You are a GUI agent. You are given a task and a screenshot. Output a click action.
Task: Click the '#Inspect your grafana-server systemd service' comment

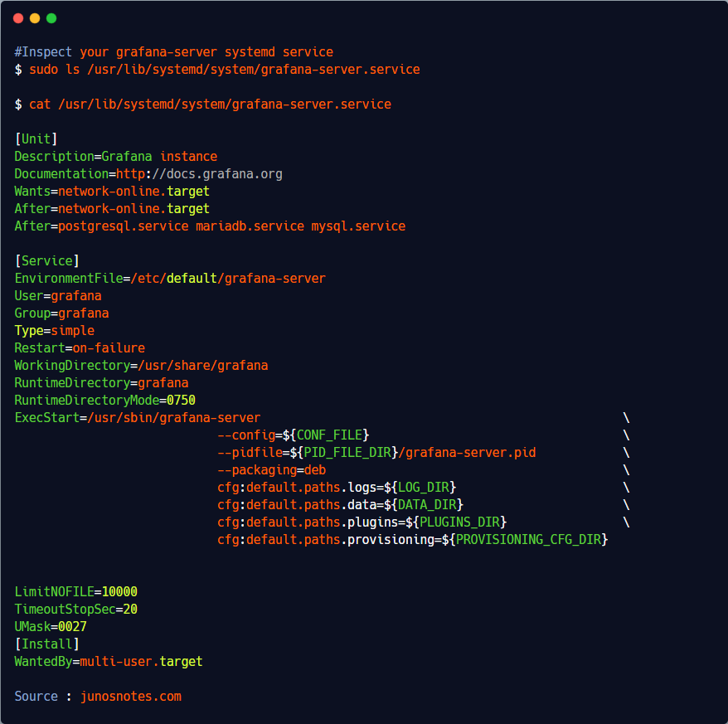(173, 52)
